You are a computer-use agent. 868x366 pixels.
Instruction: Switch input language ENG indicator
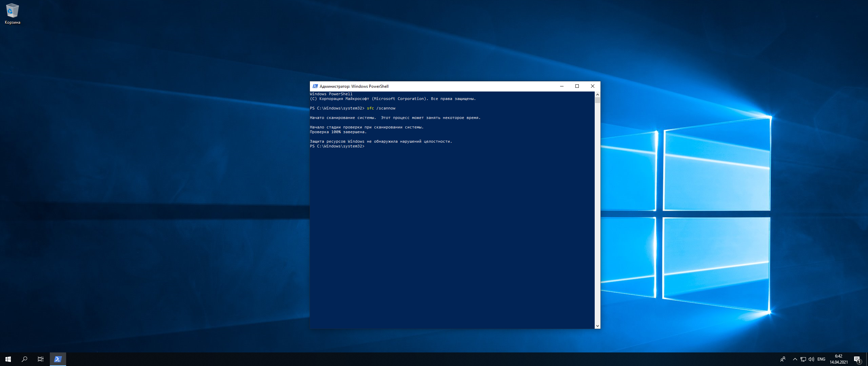point(821,359)
